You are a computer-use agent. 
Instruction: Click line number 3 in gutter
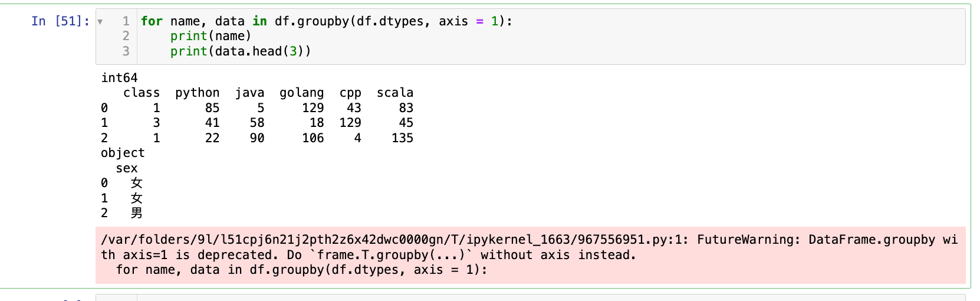126,51
